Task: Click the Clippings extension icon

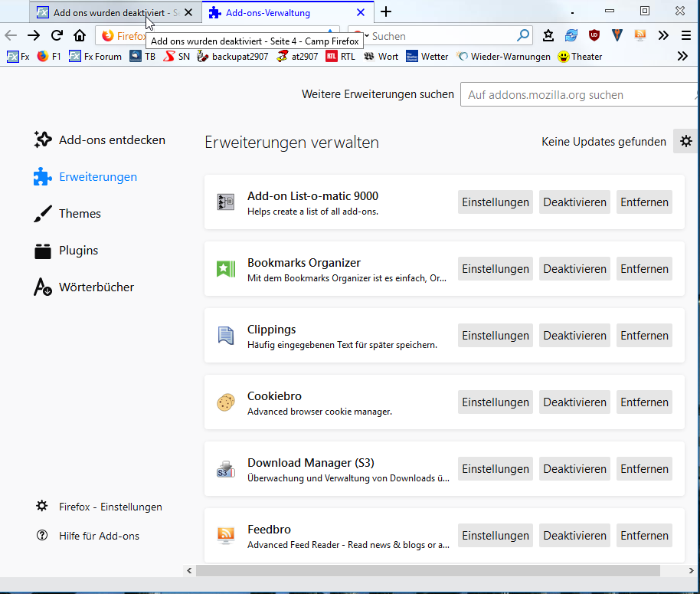Action: (226, 336)
